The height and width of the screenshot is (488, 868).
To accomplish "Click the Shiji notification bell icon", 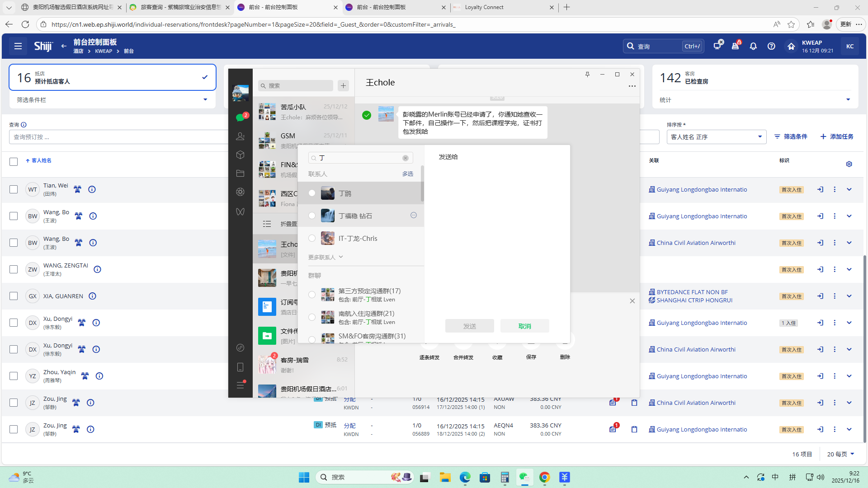I will (753, 46).
